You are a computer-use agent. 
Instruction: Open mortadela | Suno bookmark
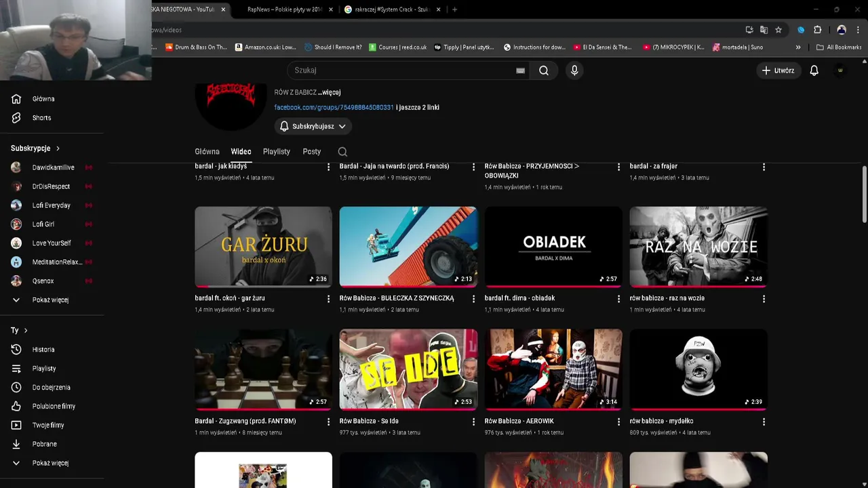coord(737,47)
